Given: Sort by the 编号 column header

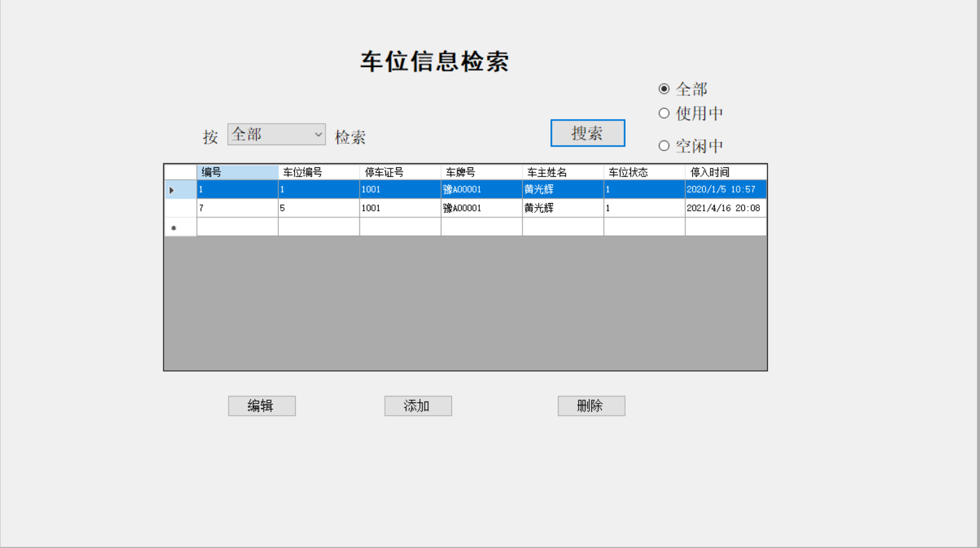Looking at the screenshot, I should (236, 171).
